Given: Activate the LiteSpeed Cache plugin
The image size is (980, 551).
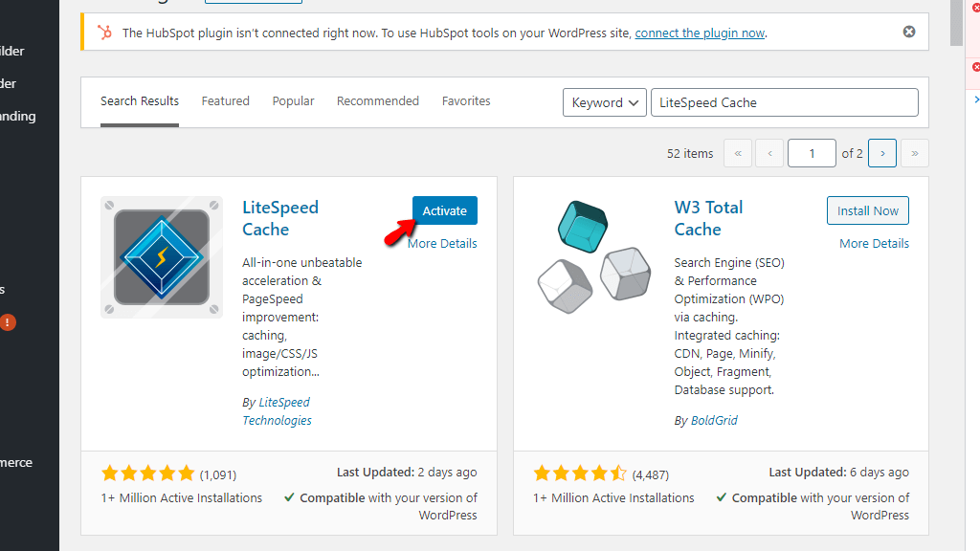Looking at the screenshot, I should point(444,210).
